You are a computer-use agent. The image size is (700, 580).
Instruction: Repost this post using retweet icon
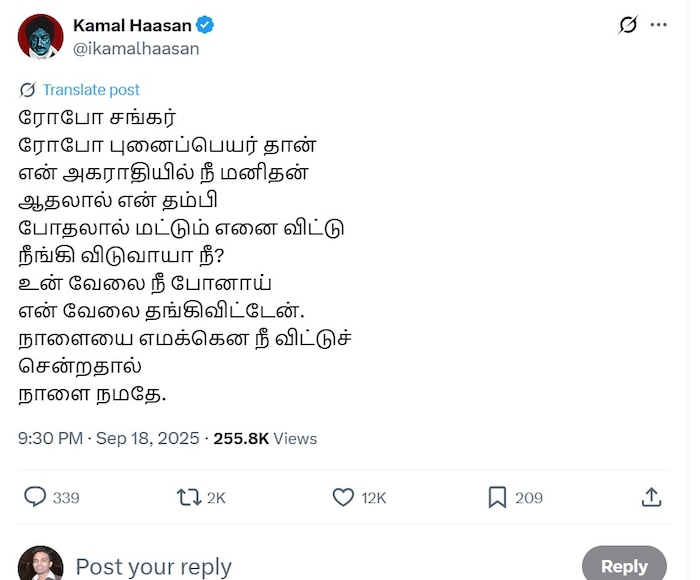click(x=188, y=497)
